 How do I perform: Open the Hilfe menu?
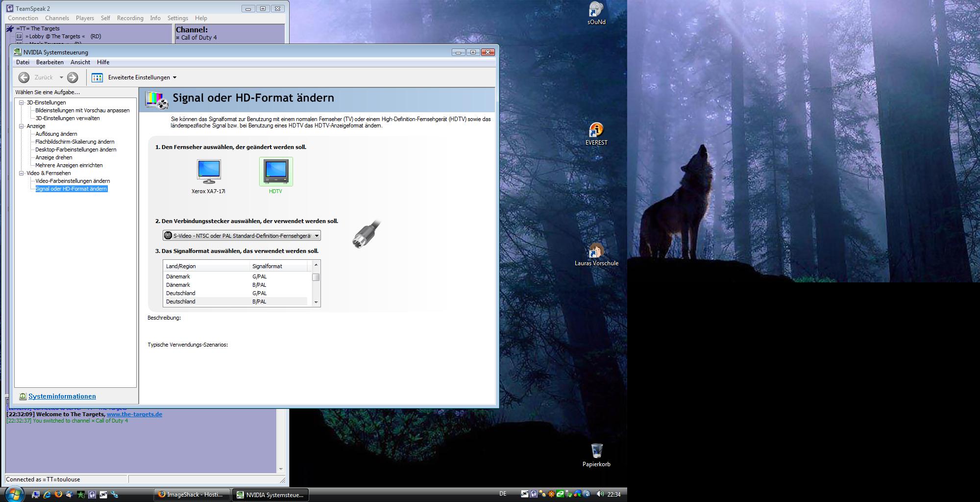coord(103,62)
